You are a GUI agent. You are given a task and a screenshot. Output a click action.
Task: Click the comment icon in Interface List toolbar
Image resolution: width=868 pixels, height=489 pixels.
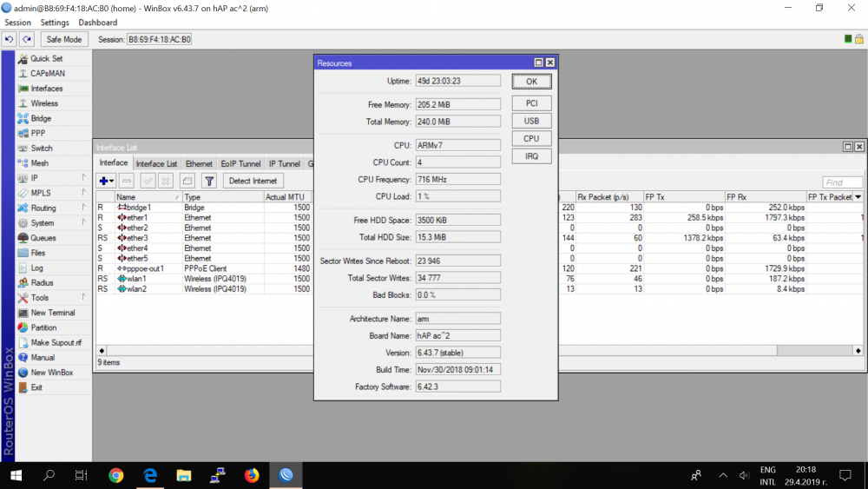[x=187, y=181]
